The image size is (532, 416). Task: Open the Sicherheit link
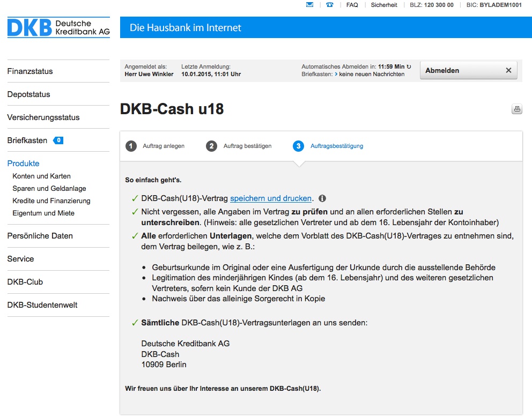click(x=384, y=5)
